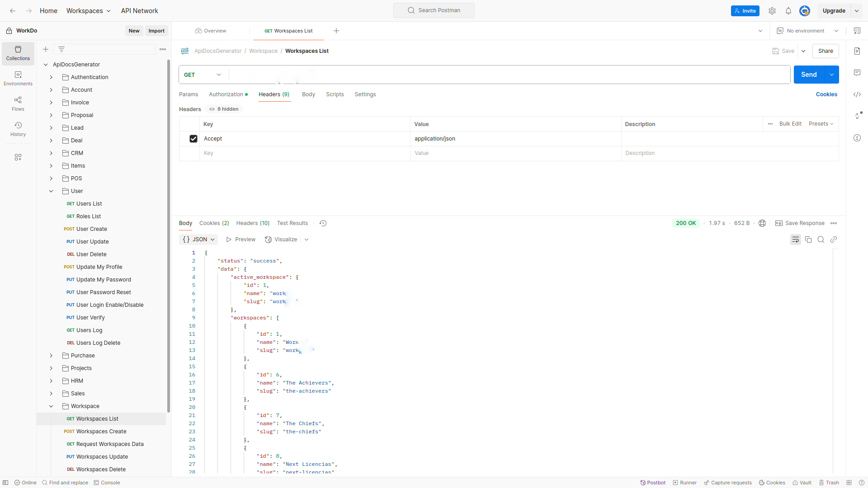Image resolution: width=868 pixels, height=488 pixels.
Task: Open the GET method dropdown
Action: click(203, 75)
